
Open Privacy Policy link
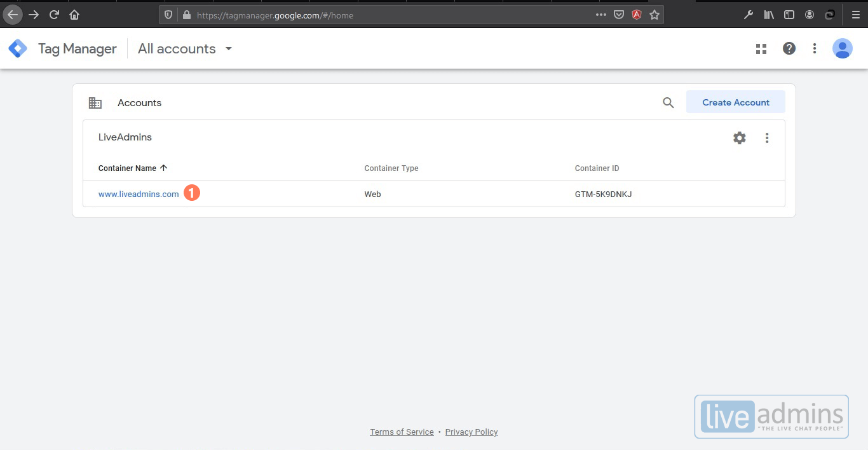point(471,432)
